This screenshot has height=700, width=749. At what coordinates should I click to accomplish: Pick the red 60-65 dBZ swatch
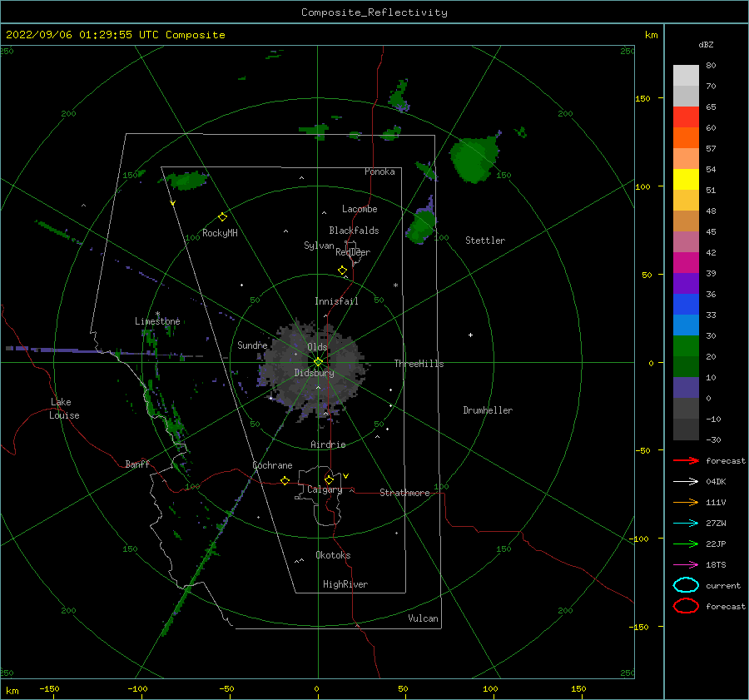tap(686, 117)
